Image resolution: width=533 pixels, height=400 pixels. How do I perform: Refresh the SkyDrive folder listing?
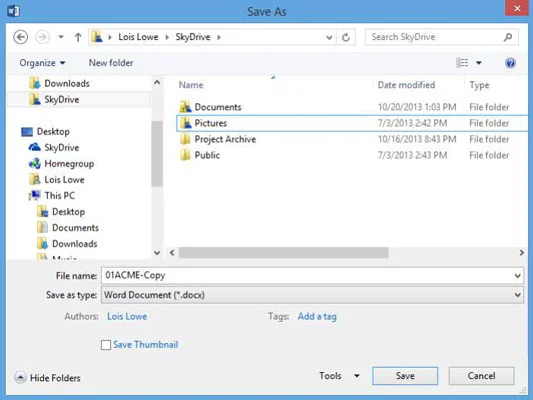346,37
